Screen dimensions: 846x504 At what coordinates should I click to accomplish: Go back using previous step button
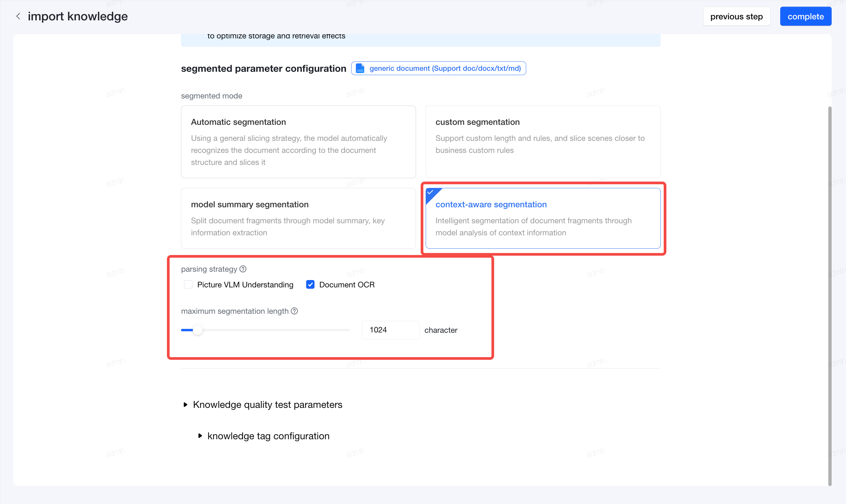point(736,16)
